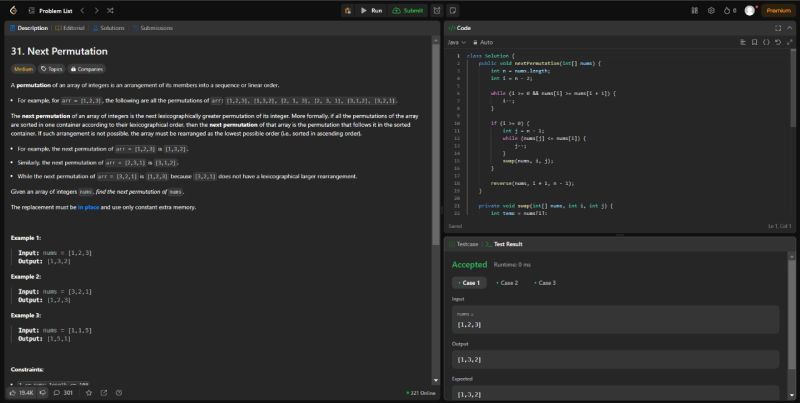The image size is (800, 403).
Task: Collapse the Code panel with chevron
Action: tap(788, 28)
